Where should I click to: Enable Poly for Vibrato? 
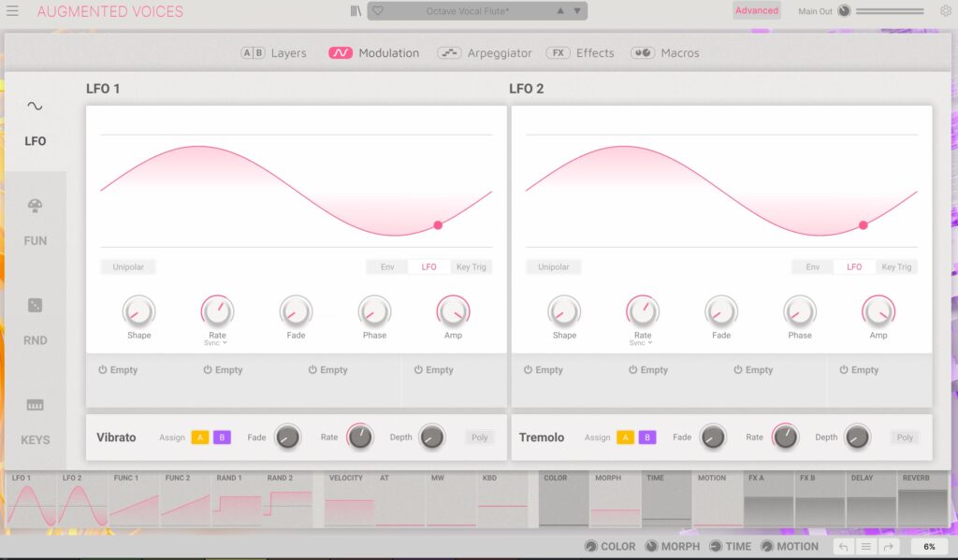(x=480, y=438)
